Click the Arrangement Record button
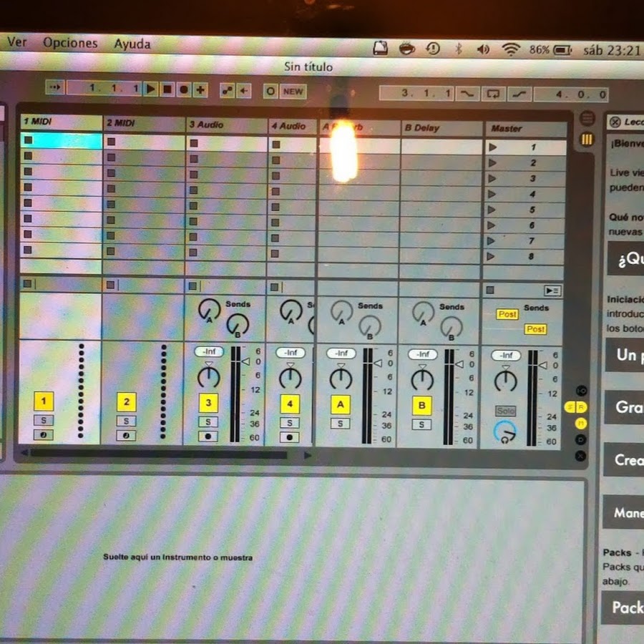Screen dimensions: 644x644 coord(184,89)
